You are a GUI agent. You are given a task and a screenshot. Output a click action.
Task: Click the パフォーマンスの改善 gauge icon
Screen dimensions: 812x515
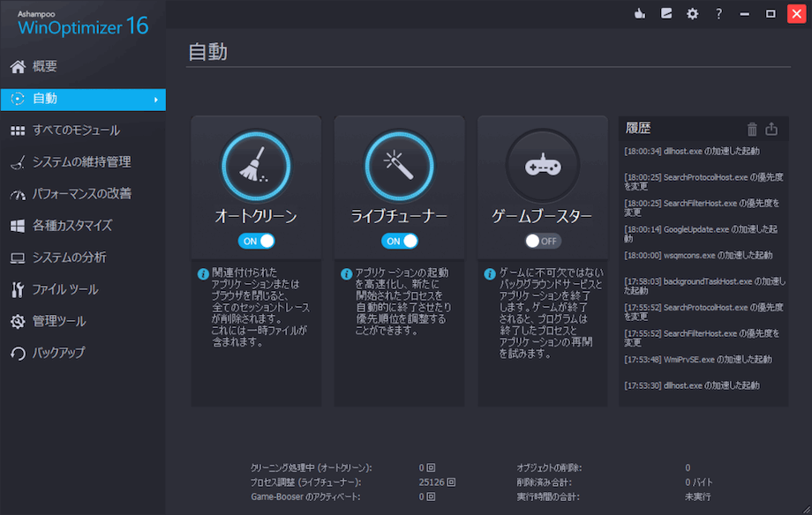[x=18, y=195]
